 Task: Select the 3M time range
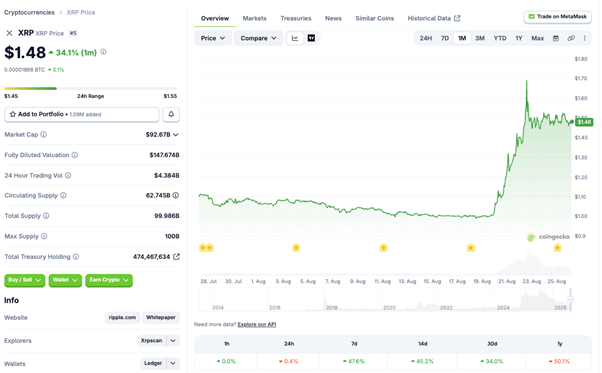(480, 38)
